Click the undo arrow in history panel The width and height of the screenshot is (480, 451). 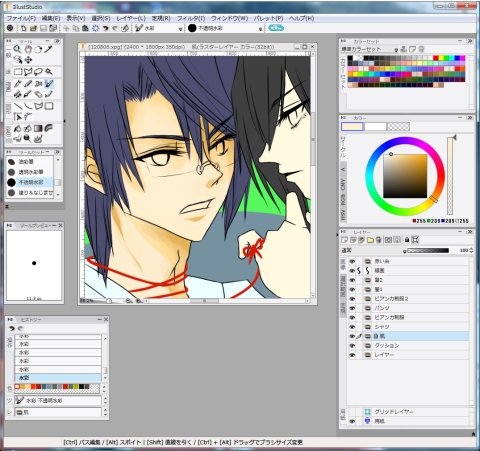[x=12, y=328]
